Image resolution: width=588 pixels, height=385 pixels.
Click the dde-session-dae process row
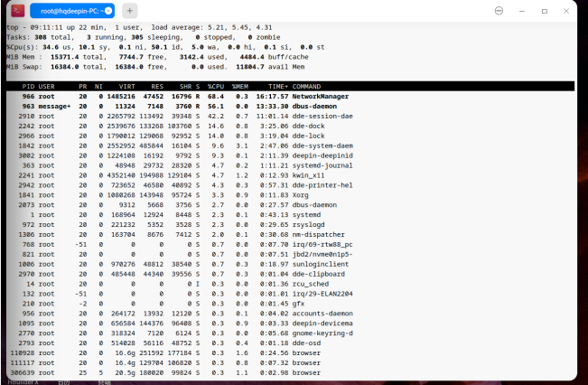click(x=290, y=116)
